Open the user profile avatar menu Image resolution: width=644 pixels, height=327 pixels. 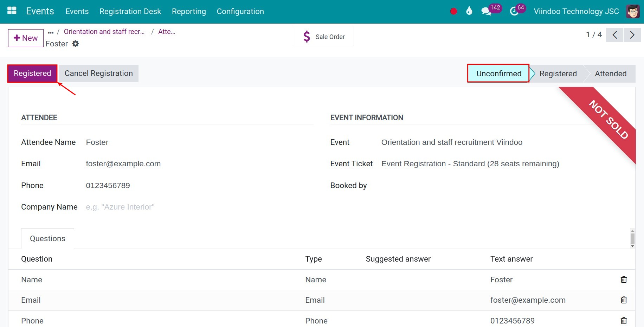coord(632,11)
